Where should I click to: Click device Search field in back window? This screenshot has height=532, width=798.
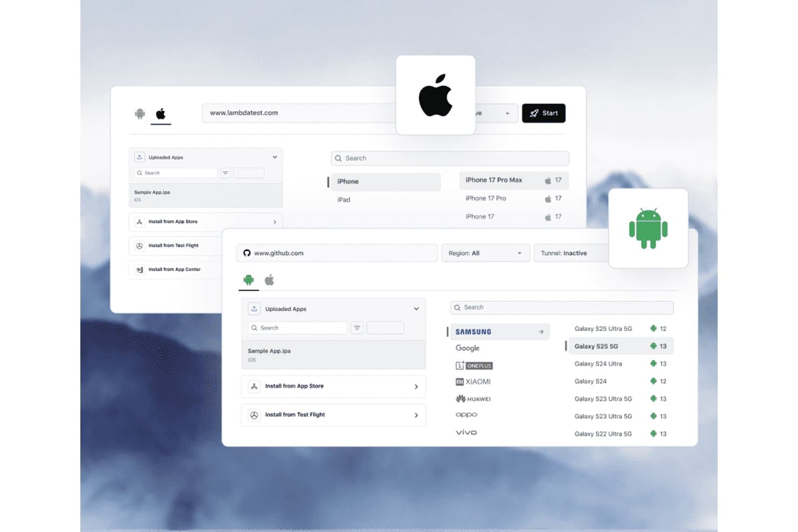pyautogui.click(x=450, y=158)
